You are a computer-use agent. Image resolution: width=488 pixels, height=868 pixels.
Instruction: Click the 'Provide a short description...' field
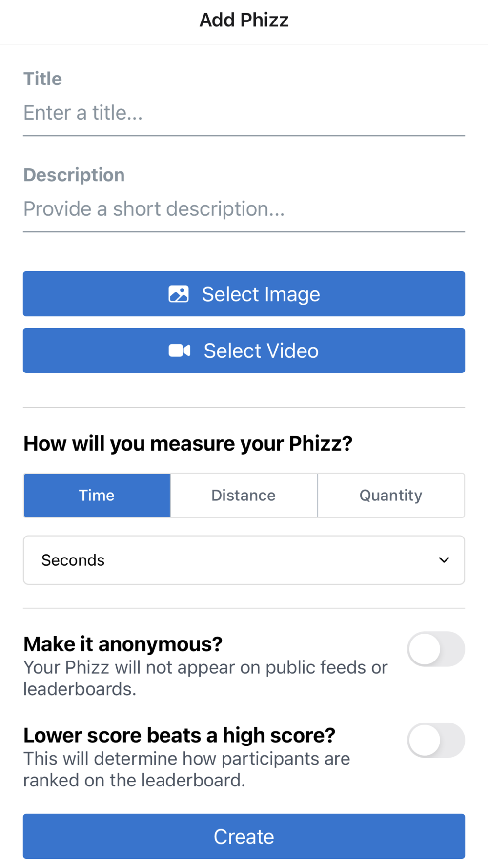pyautogui.click(x=244, y=209)
